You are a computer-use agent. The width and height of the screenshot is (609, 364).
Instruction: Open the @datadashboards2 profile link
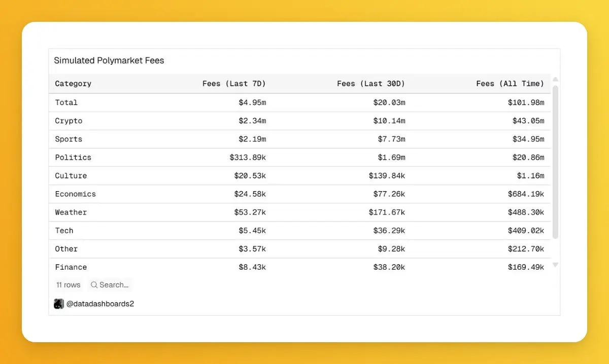pyautogui.click(x=100, y=304)
